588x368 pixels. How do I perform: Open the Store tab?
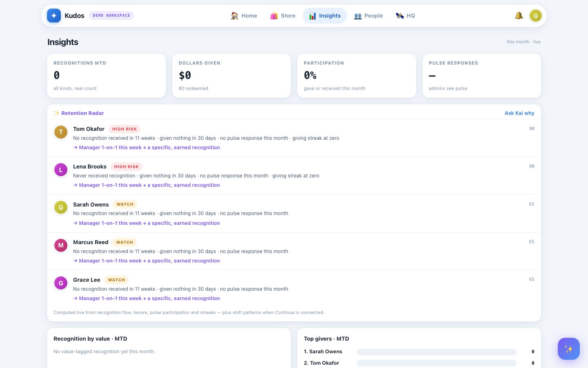point(283,16)
